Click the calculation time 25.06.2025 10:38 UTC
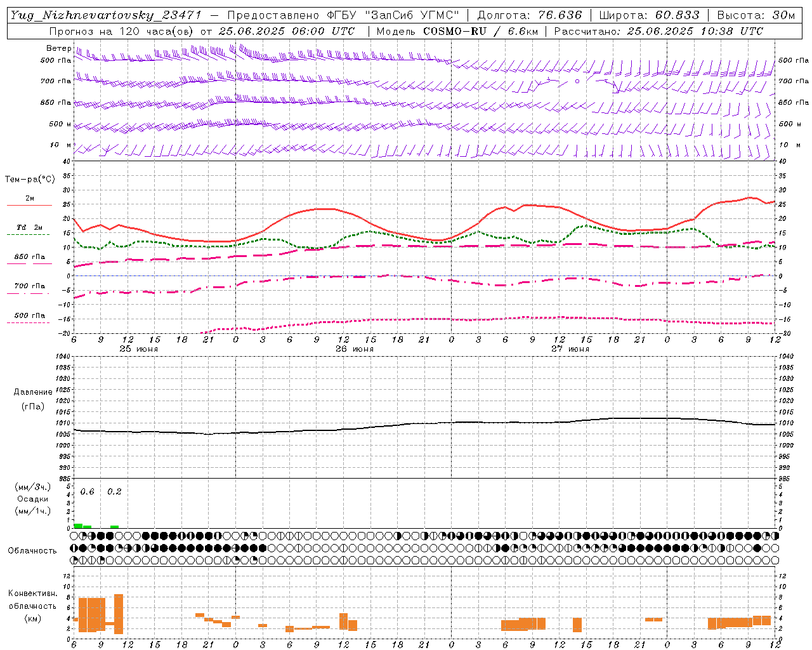 point(695,31)
